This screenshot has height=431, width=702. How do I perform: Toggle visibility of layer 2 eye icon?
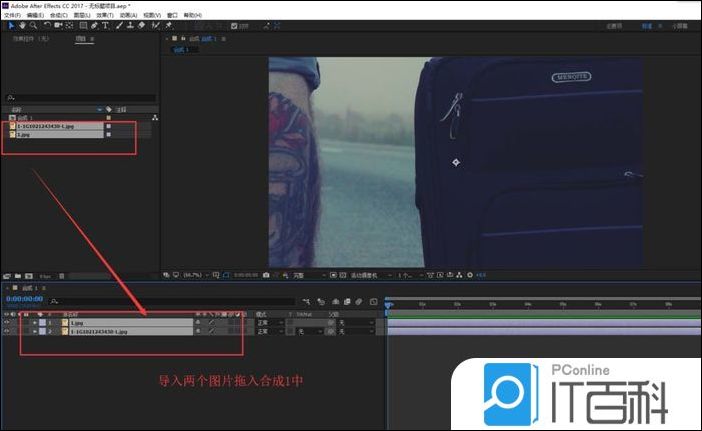tap(6, 331)
